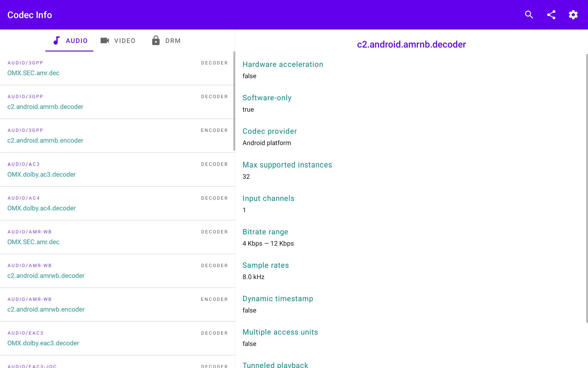Image resolution: width=588 pixels, height=368 pixels.
Task: Click the Max supported instances label
Action: coord(287,165)
